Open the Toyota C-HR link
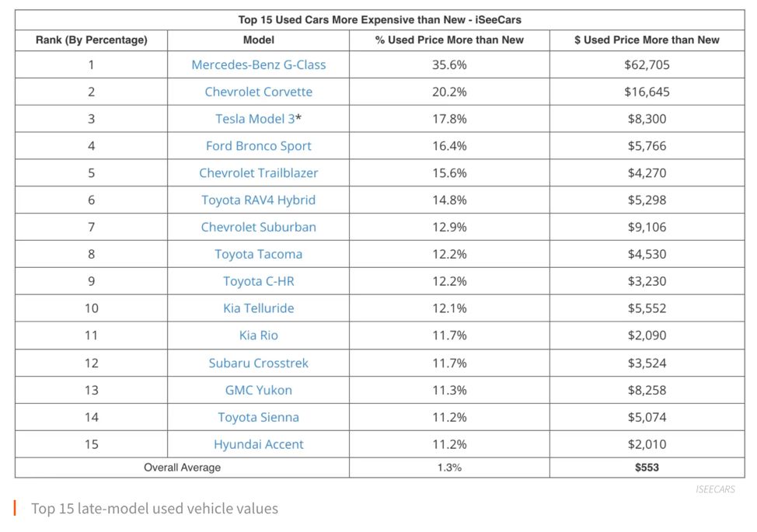757x532 pixels. click(x=258, y=282)
